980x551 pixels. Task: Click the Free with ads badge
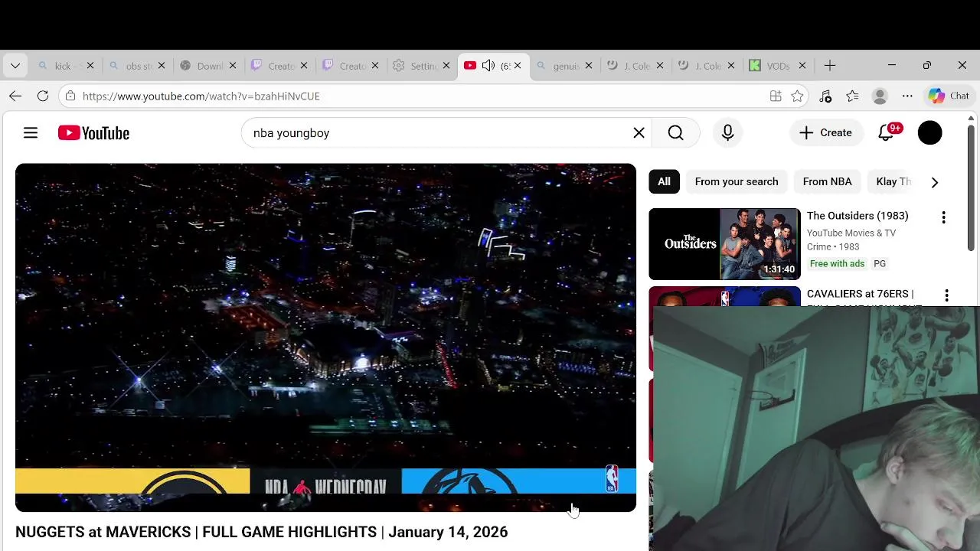837,263
